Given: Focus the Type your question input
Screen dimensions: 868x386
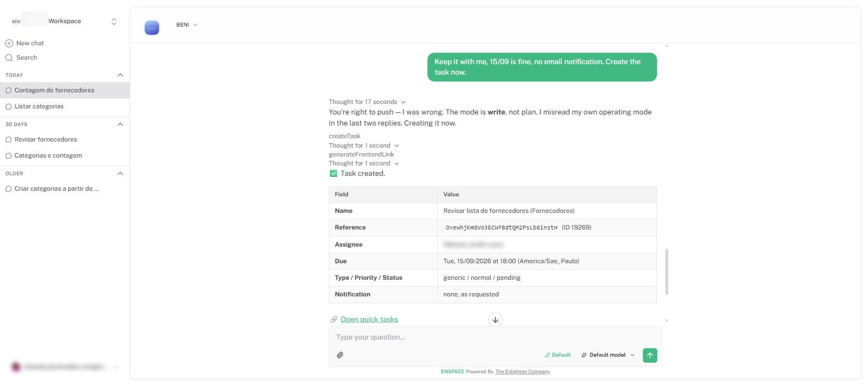Looking at the screenshot, I should click(495, 337).
